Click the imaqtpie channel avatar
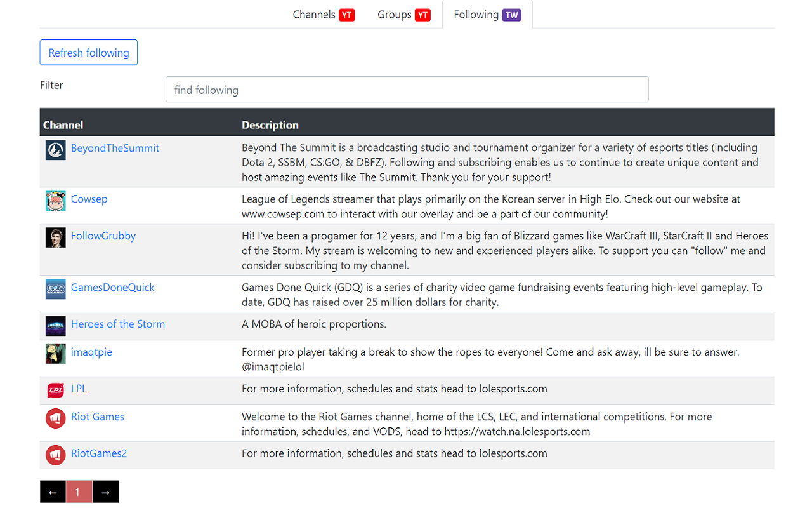 [x=56, y=354]
